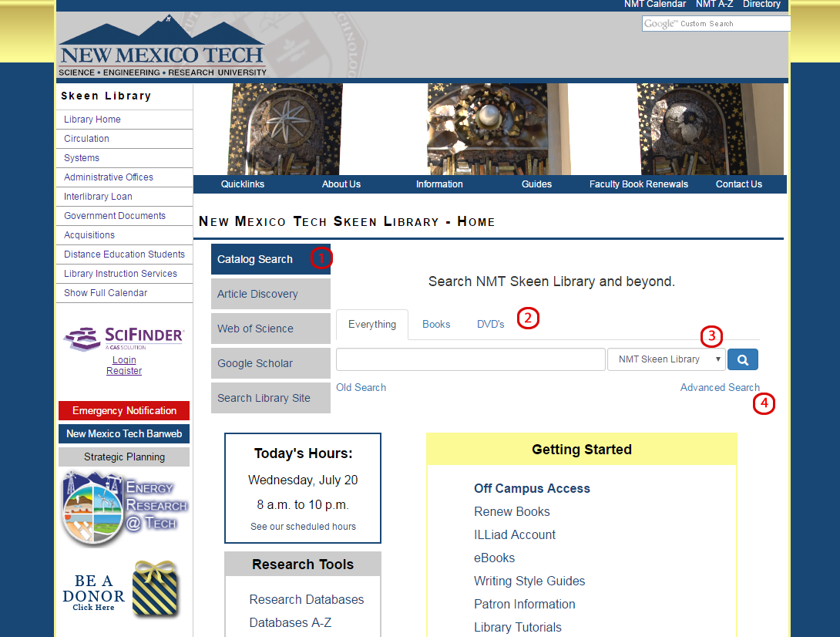Open the Energy Research @ Tech badge
The width and height of the screenshot is (840, 637).
point(124,509)
